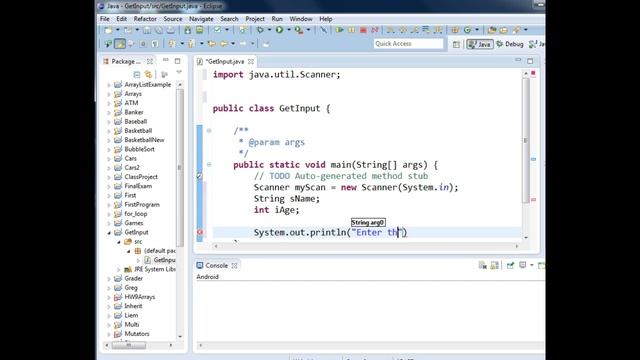The height and width of the screenshot is (360, 640).
Task: Open the Refactor menu
Action: click(x=145, y=19)
